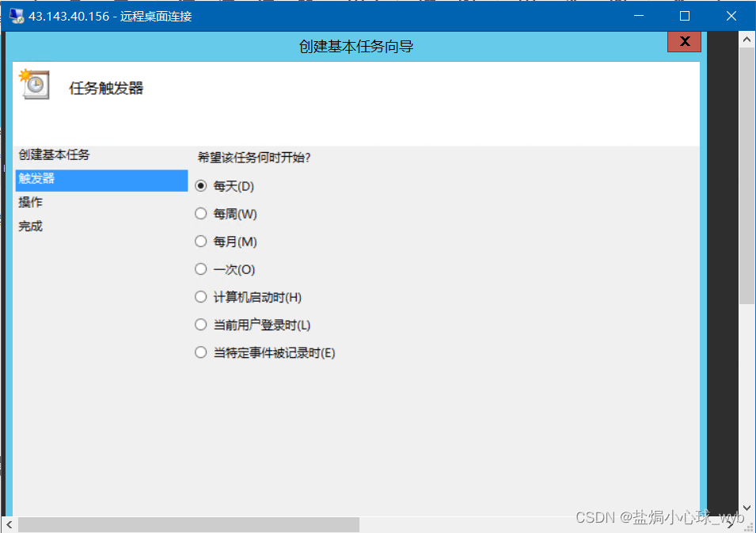Click the remote desktop title bar icon

coord(17,16)
